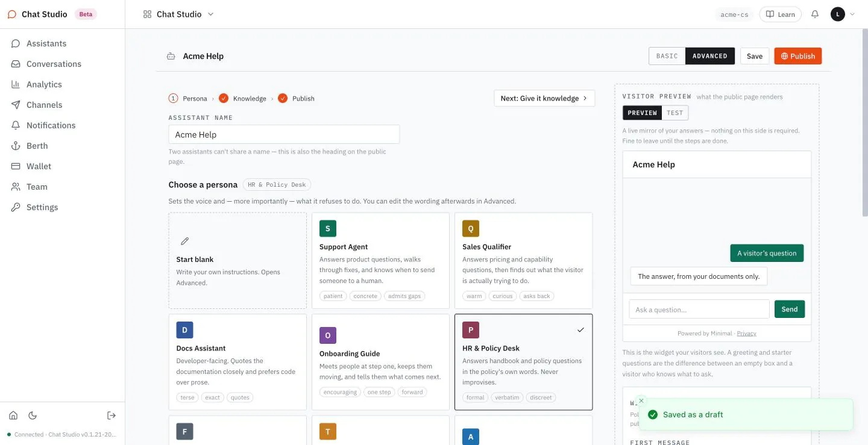Click the bot icon beside Acme Help
Viewport: 868px width, 445px height.
tap(171, 56)
